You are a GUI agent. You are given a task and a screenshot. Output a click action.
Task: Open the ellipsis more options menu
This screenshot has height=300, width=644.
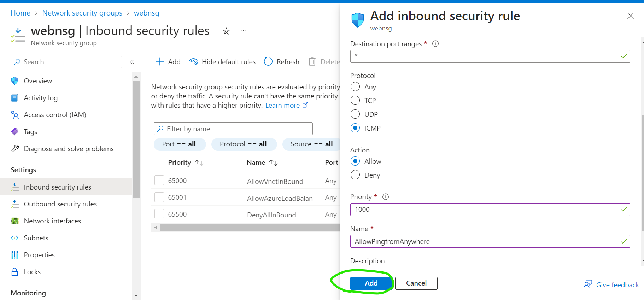point(244,31)
